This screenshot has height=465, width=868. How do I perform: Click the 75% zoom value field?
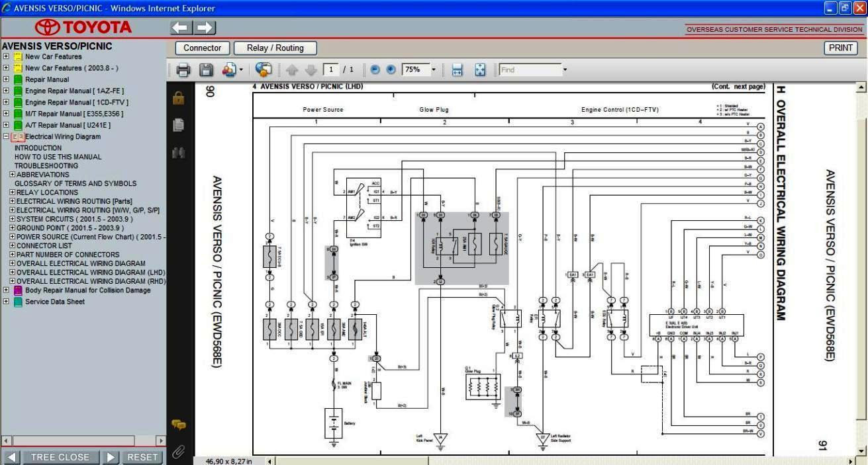click(415, 69)
